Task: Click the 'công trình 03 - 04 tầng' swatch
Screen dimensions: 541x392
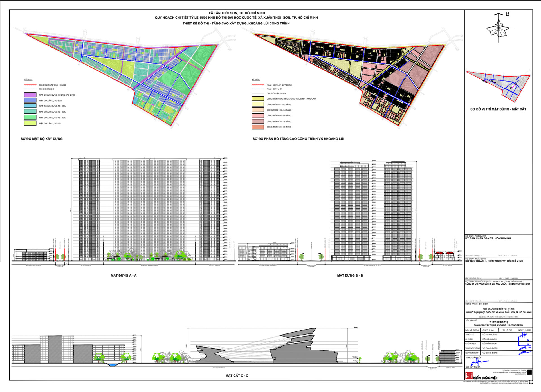Action: pos(258,110)
